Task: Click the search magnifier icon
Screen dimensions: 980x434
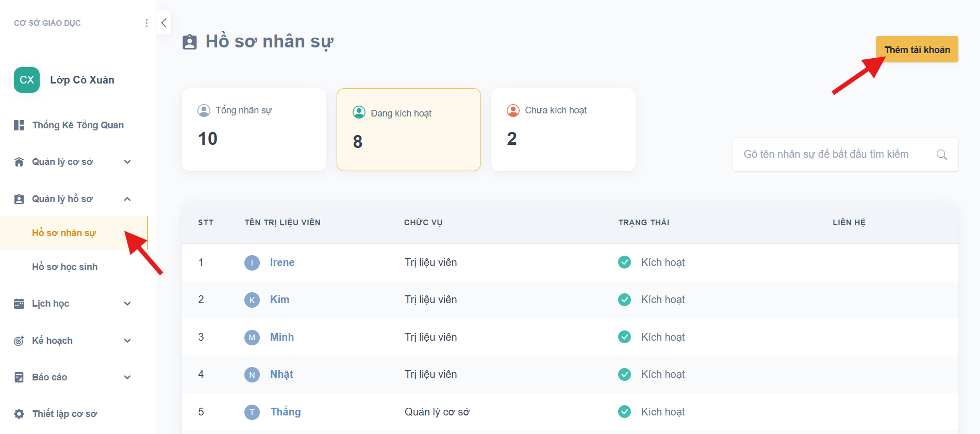Action: tap(941, 155)
